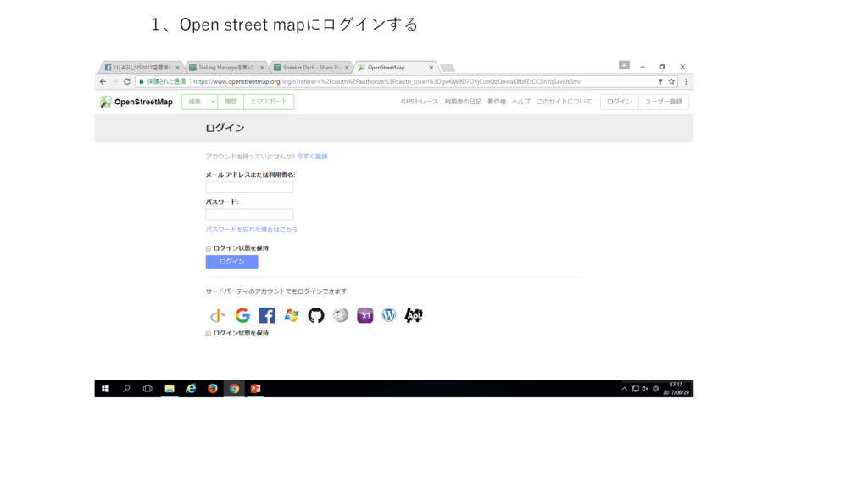Image resolution: width=868 pixels, height=488 pixels.
Task: Close the Speaker Deck browser tab
Action: (x=347, y=68)
